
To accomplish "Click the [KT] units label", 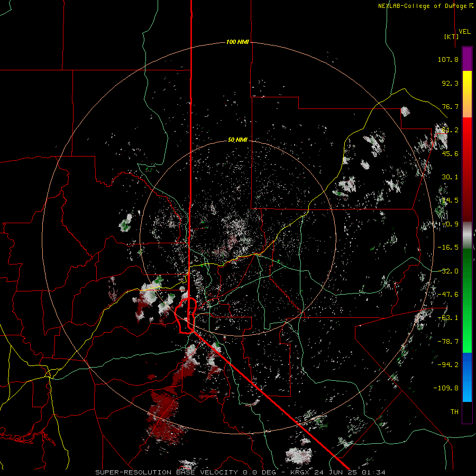I will 451,37.
